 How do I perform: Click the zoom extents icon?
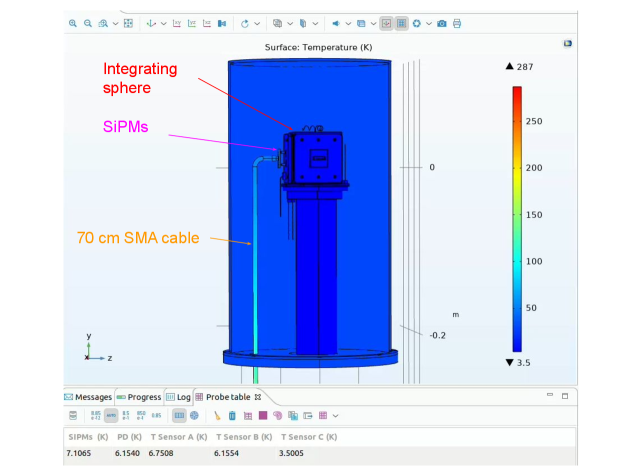tap(127, 23)
